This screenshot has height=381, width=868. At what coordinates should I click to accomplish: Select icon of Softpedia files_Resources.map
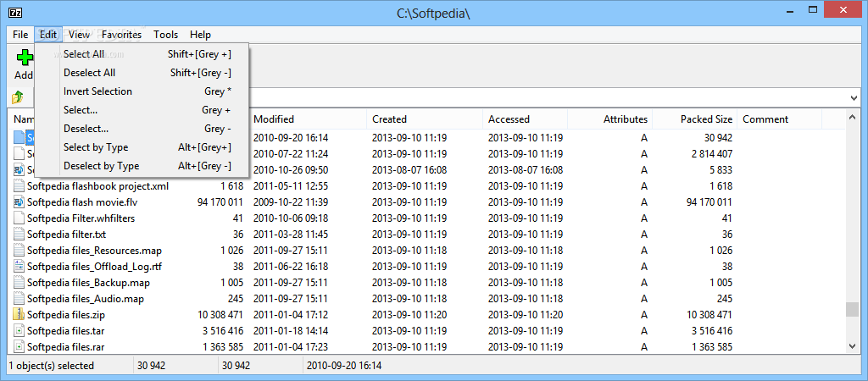[19, 251]
